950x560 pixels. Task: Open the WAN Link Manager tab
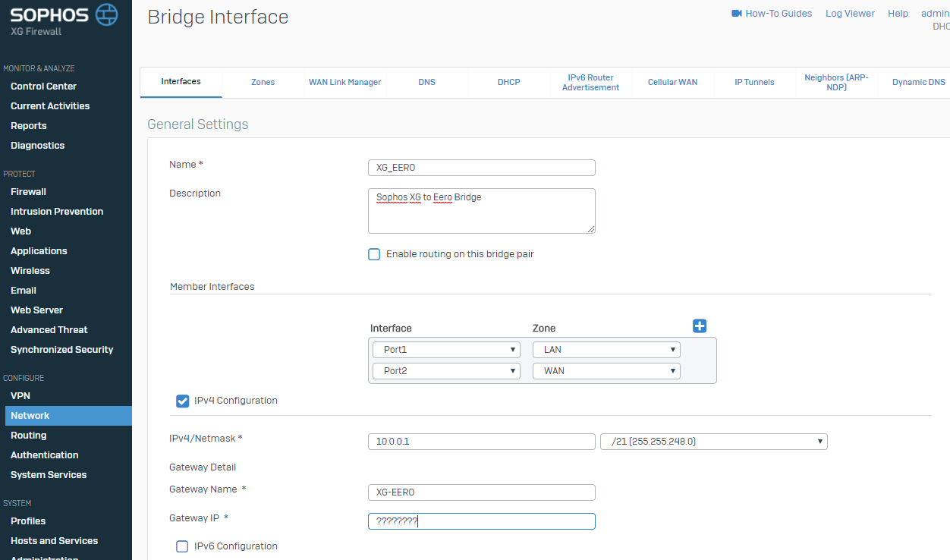344,82
